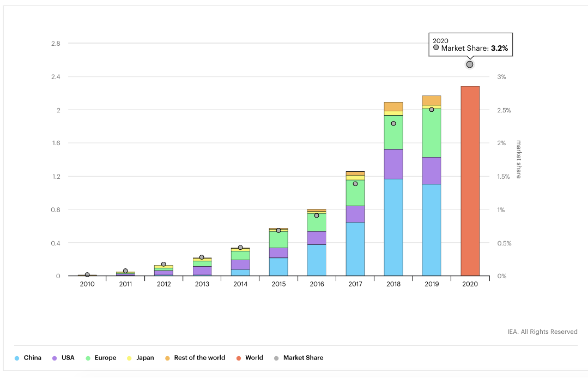Image resolution: width=588 pixels, height=384 pixels.
Task: Select 2019 Rest of the world segment
Action: tap(432, 100)
